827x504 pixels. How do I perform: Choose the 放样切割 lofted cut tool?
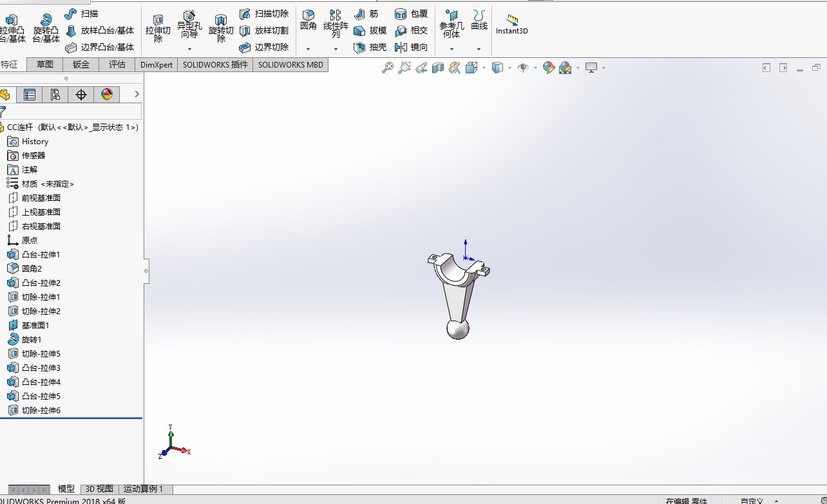click(263, 30)
